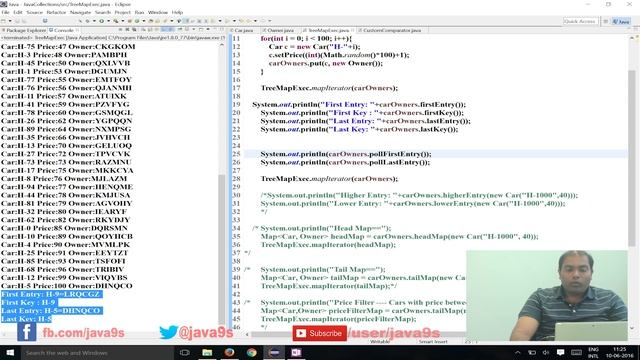Open the File menu

tap(5, 12)
